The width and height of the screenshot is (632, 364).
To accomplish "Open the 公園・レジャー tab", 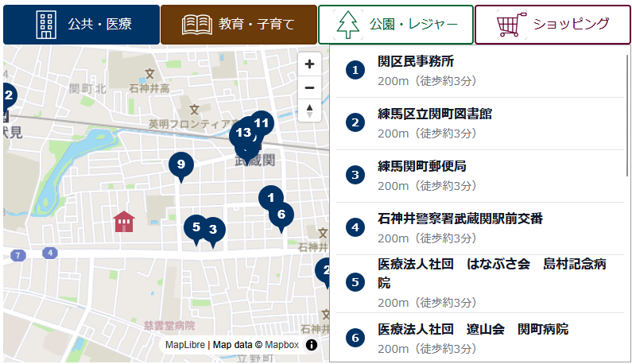I will click(x=395, y=25).
